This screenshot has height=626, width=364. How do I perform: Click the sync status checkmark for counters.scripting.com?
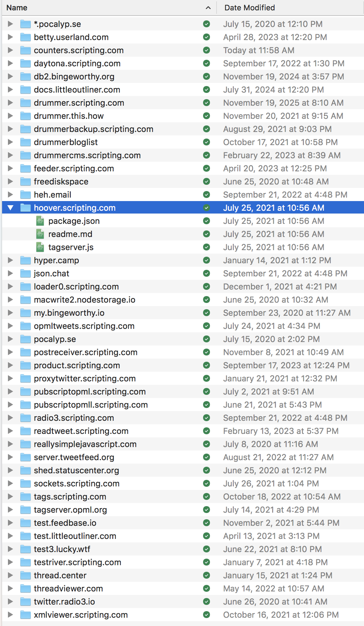click(207, 50)
